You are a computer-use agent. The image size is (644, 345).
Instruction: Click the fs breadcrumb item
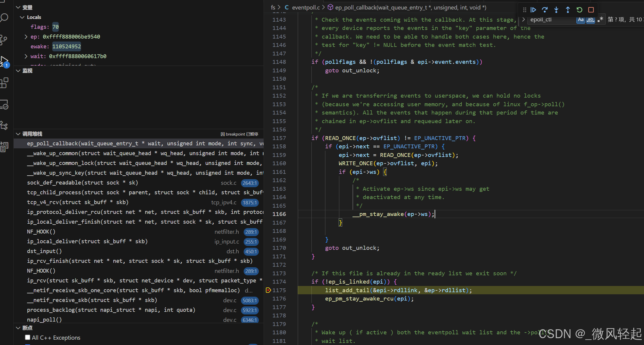point(273,7)
